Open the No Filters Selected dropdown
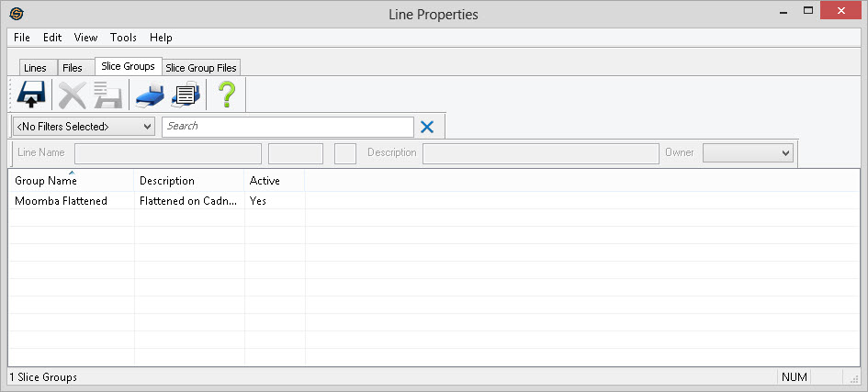Image resolution: width=868 pixels, height=392 pixels. pos(84,127)
